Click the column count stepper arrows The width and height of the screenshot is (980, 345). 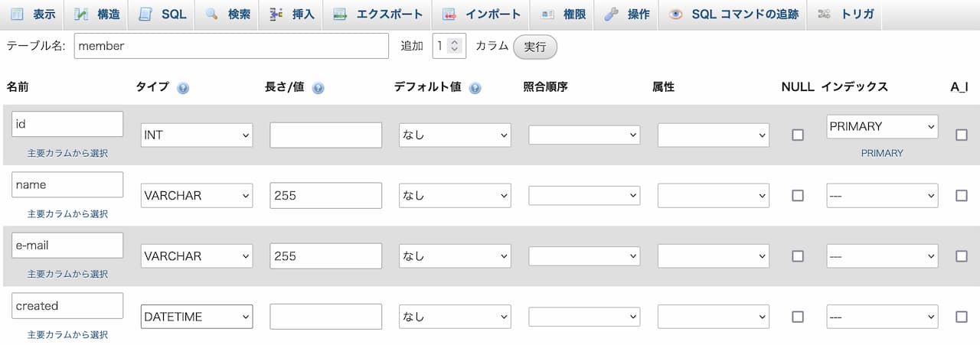tap(455, 46)
